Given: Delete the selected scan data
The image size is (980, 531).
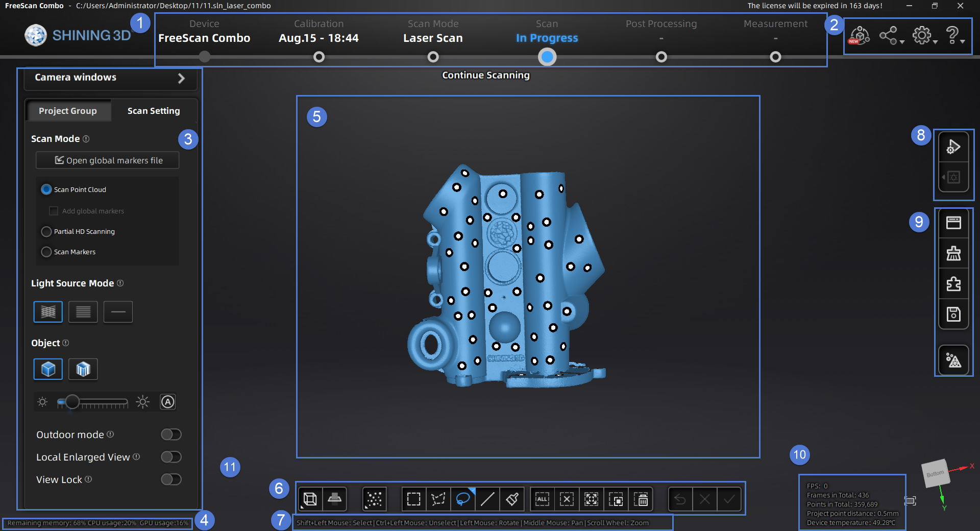Looking at the screenshot, I should (x=642, y=499).
